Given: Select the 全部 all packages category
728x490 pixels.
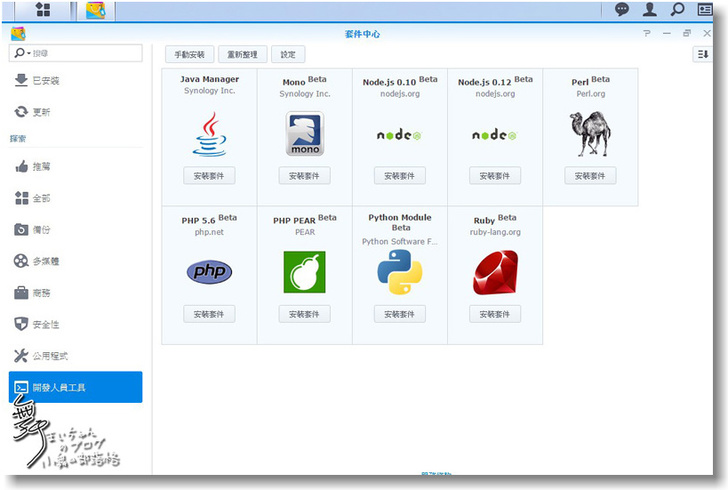Looking at the screenshot, I should tap(76, 198).
